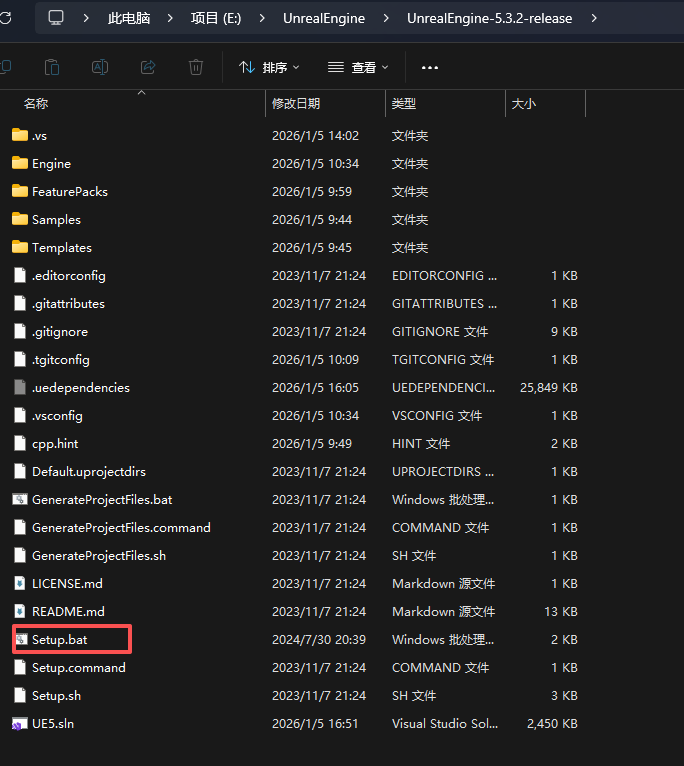This screenshot has width=684, height=766.
Task: Expand the chevron after UnrealEngine breadcrumb
Action: tap(386, 18)
